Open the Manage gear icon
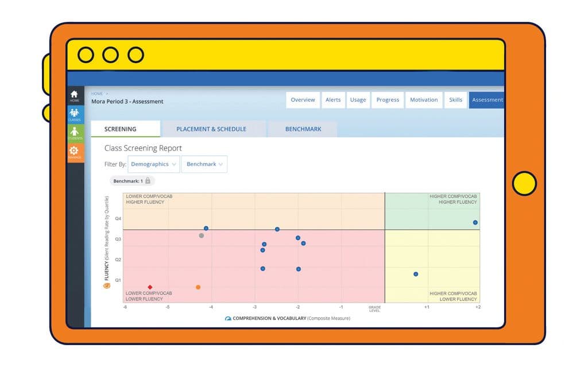 pos(75,152)
